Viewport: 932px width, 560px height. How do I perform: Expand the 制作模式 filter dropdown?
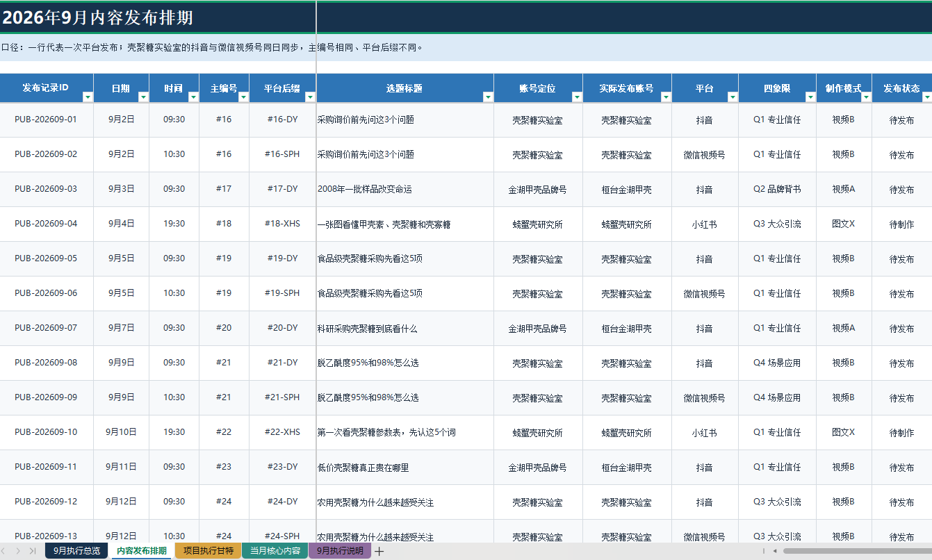click(866, 97)
